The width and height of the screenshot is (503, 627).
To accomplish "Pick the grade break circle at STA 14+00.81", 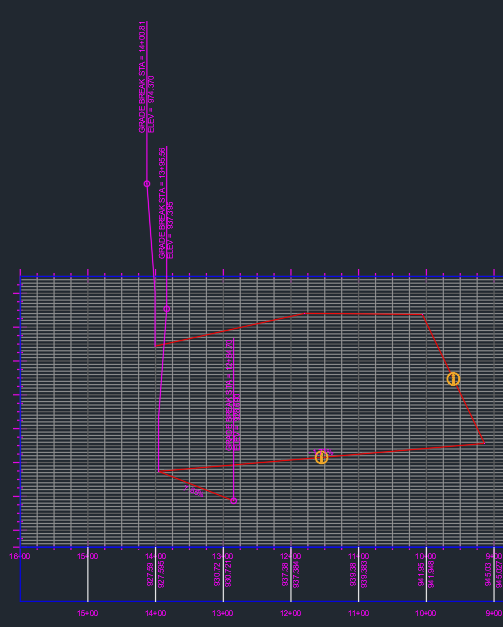I will point(147,184).
